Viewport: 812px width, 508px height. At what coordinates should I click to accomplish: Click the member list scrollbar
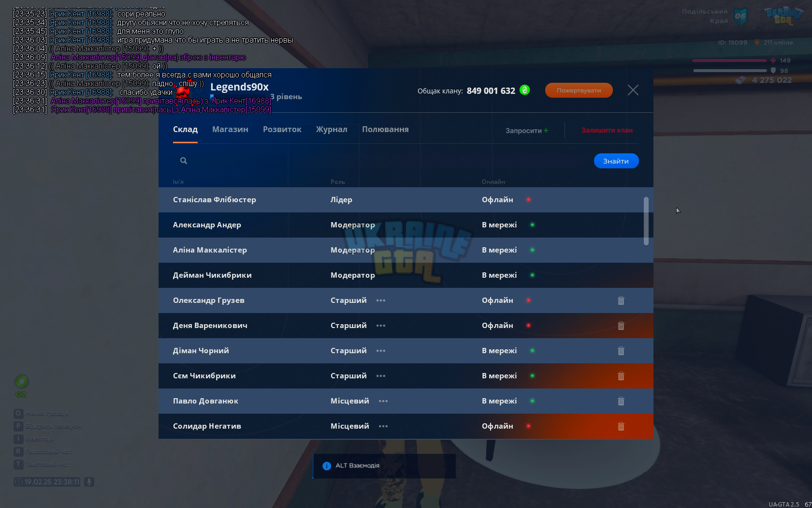click(646, 221)
